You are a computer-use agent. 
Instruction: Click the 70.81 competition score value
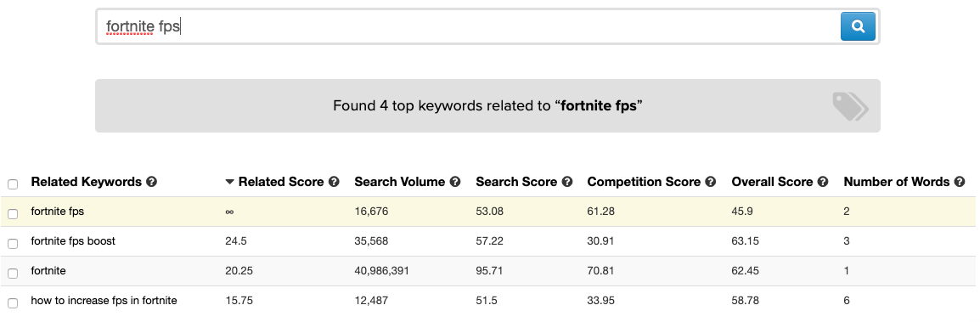(x=600, y=271)
